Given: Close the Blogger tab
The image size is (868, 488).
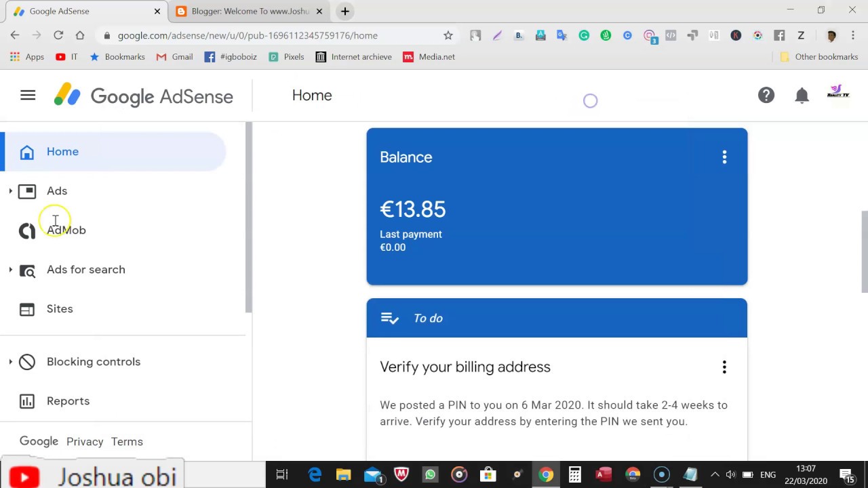Looking at the screenshot, I should click(320, 12).
